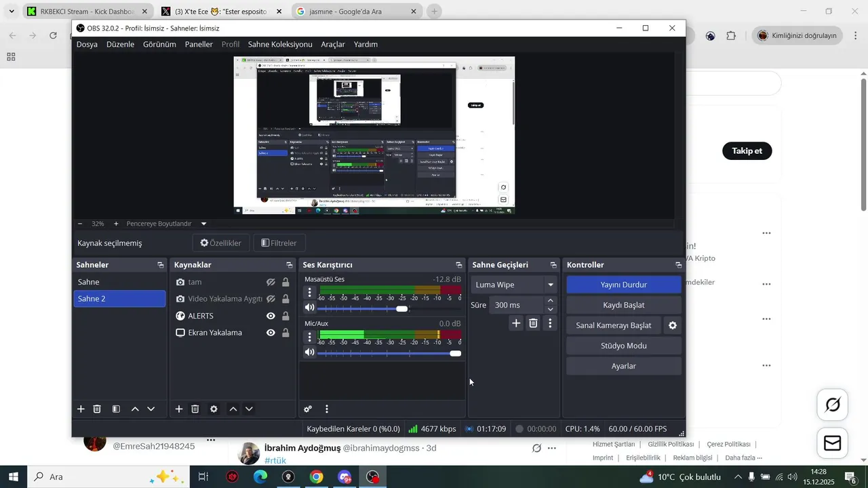Undock the Kontroller panel

coord(678,265)
